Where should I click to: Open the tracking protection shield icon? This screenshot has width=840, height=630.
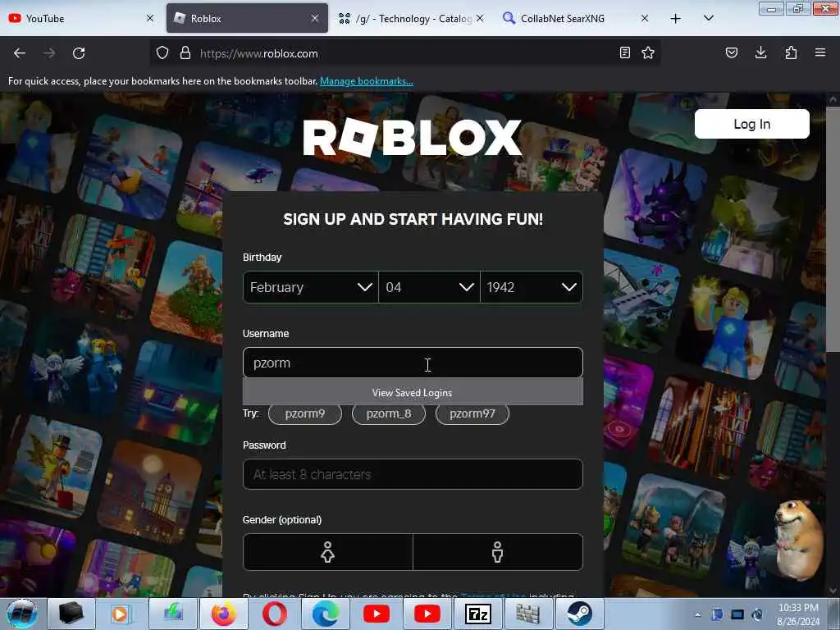pos(162,53)
